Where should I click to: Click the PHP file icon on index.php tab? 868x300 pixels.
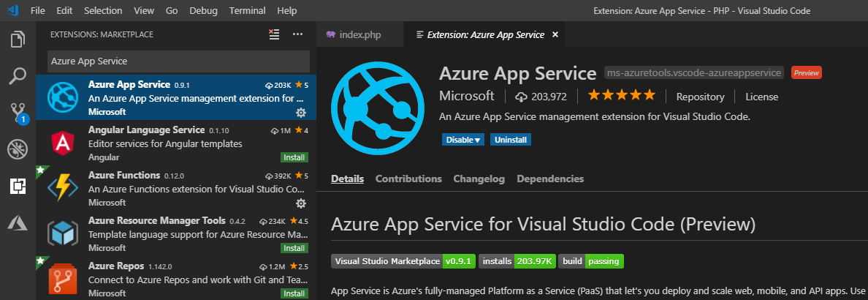(x=331, y=34)
